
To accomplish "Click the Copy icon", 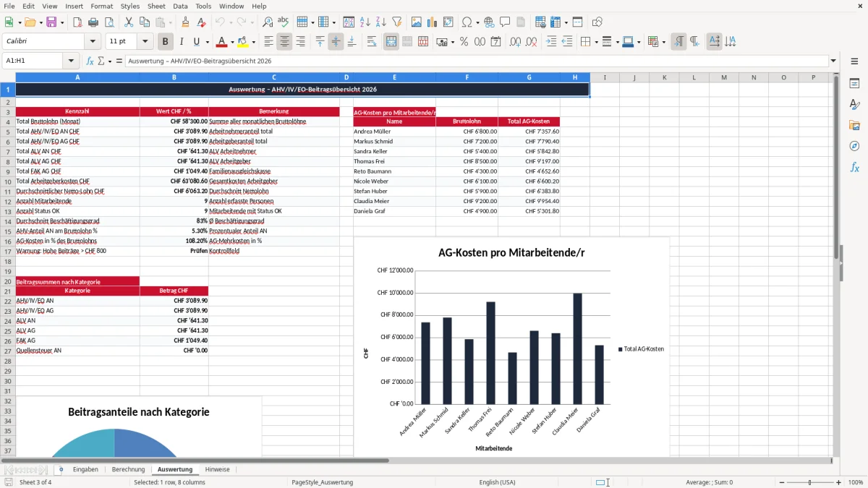I will pyautogui.click(x=144, y=22).
